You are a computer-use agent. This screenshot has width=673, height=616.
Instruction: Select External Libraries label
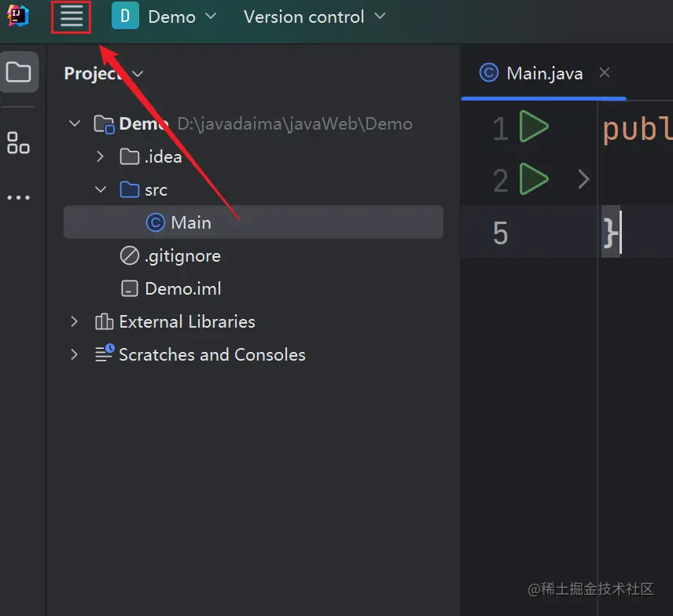point(187,321)
